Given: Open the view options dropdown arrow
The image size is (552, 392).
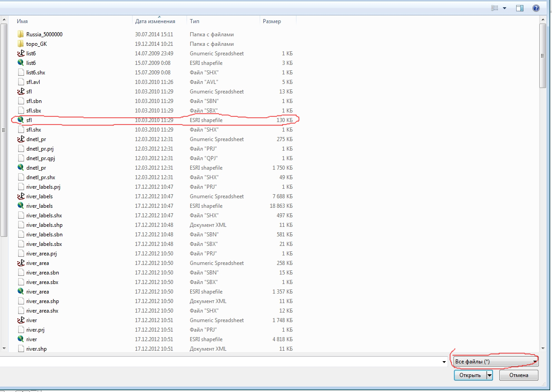Looking at the screenshot, I should pos(504,8).
